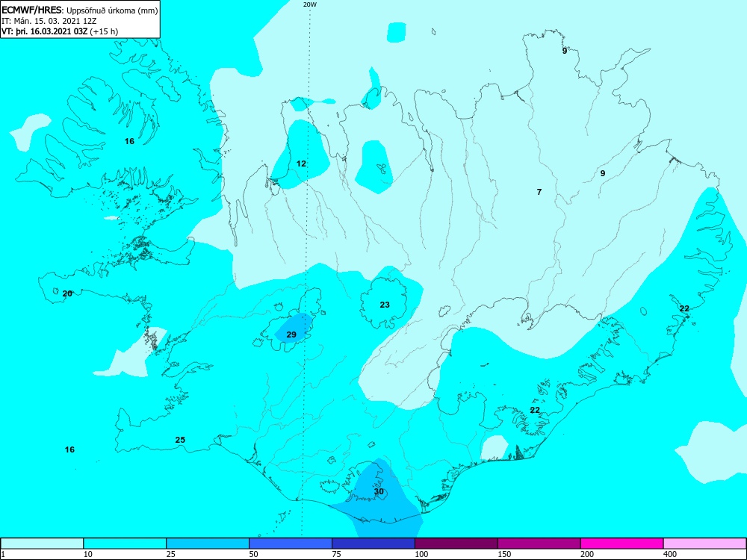
Task: Pick the sky-blue 25–50 mm legend swatch
Action: coord(208,544)
